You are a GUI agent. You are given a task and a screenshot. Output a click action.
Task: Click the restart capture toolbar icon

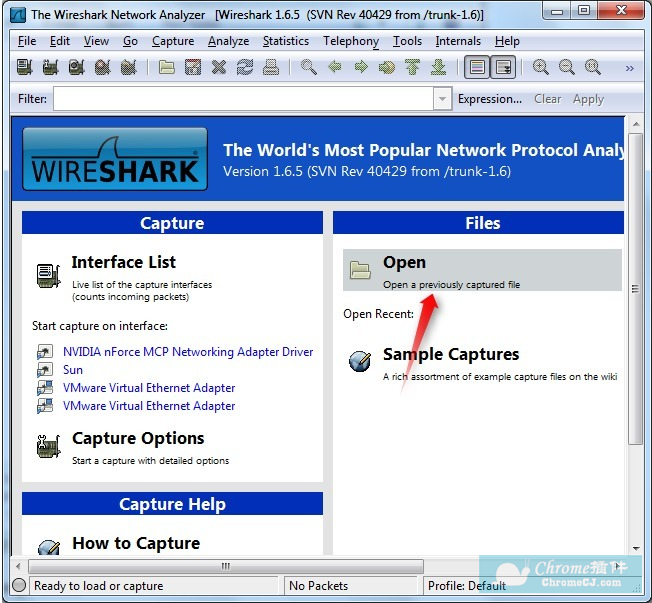click(128, 67)
